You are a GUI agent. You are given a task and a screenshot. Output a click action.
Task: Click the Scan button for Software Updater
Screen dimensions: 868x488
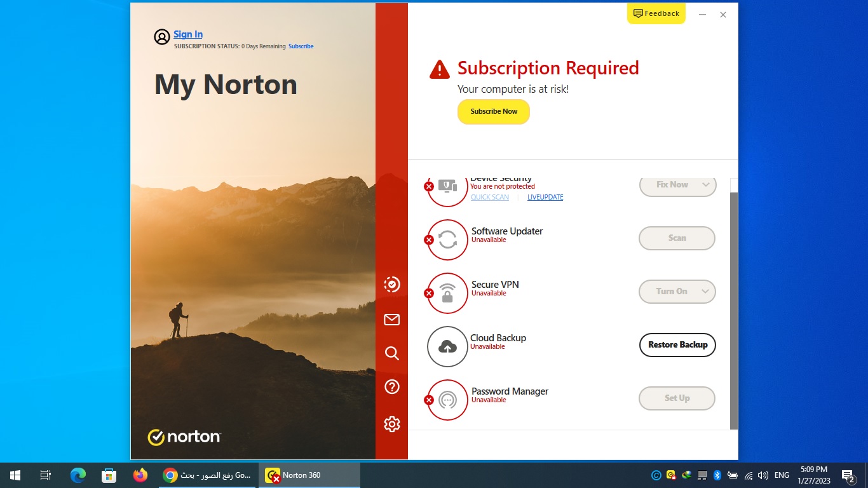[677, 238]
